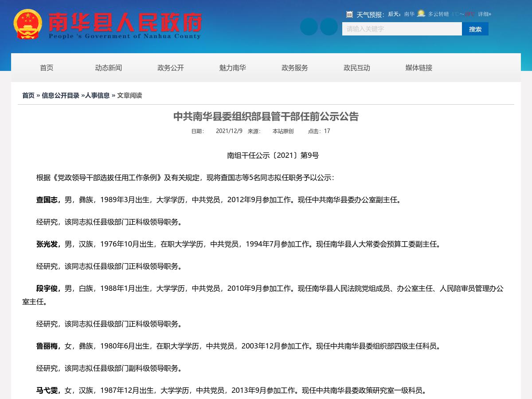Click the source text 本站原创

pyautogui.click(x=283, y=131)
